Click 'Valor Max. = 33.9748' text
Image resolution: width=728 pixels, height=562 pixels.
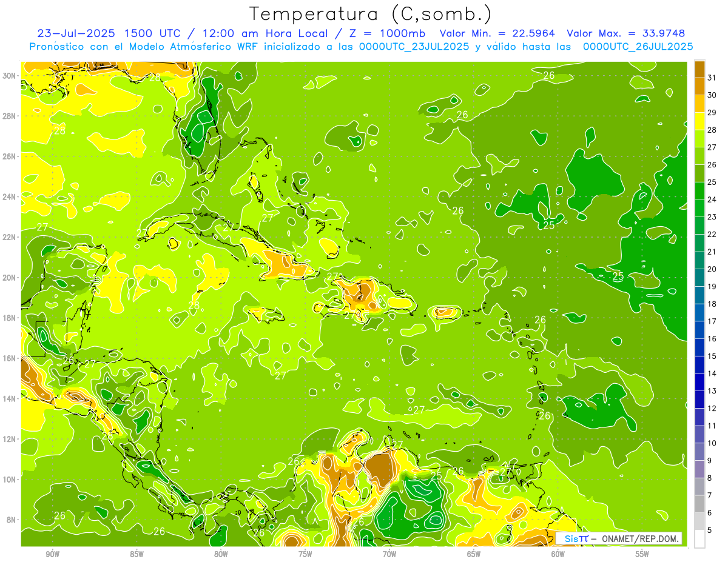(x=625, y=33)
